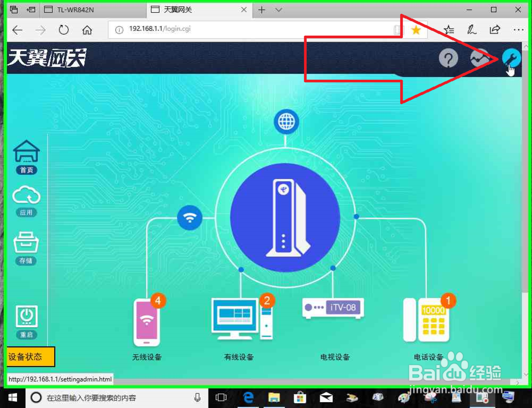Go to 首页 home in sidebar
This screenshot has width=532, height=408.
click(27, 157)
